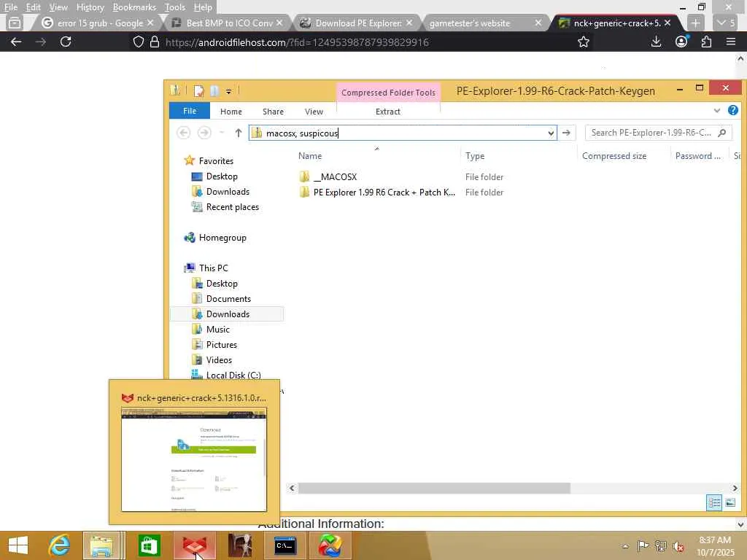Click the Search PE-Explorer box
747x560 pixels.
[657, 133]
